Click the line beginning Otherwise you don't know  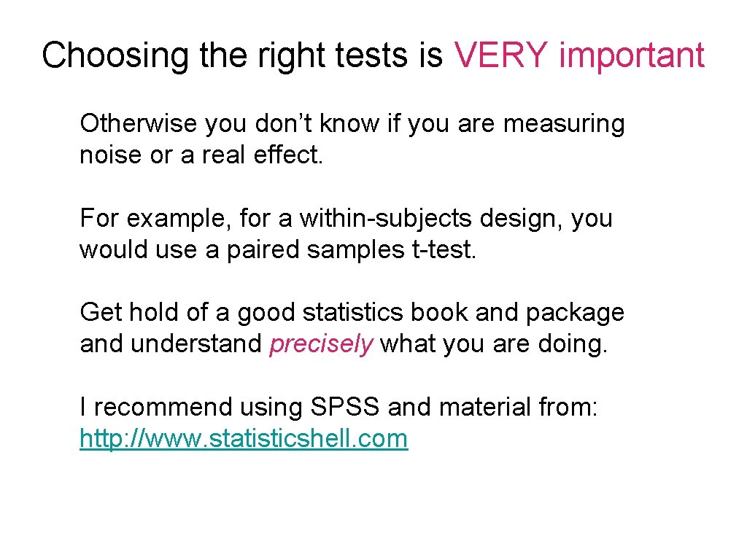coord(352,124)
